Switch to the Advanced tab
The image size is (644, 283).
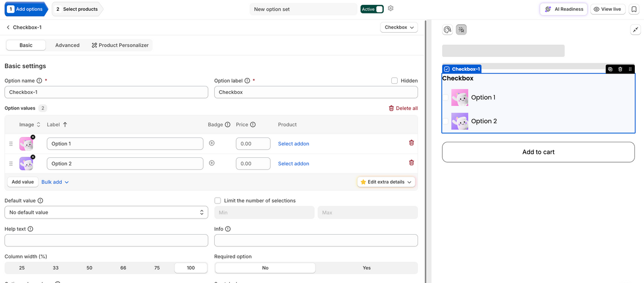click(67, 45)
